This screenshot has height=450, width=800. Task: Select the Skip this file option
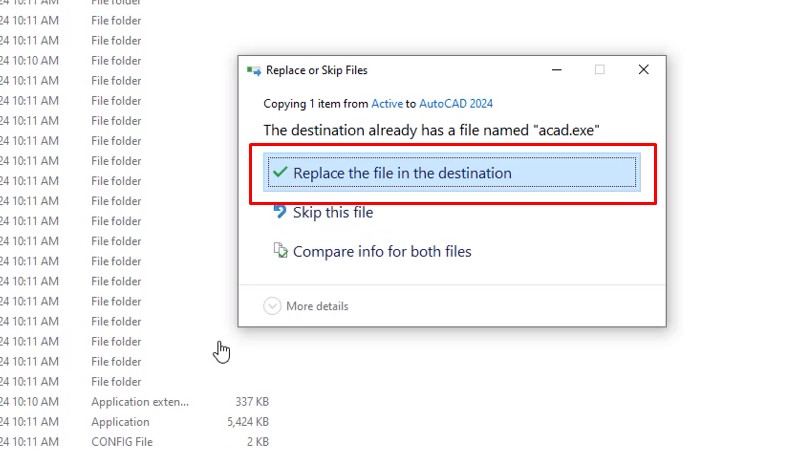point(333,212)
